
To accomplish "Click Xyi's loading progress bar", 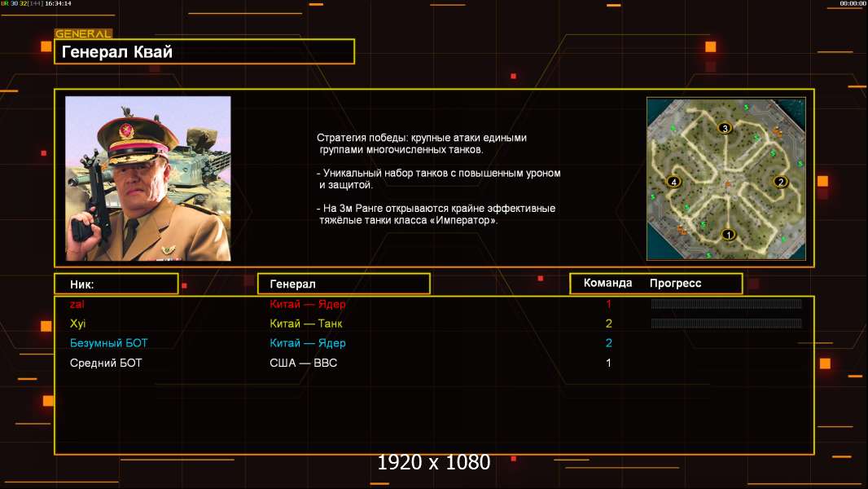I will (x=726, y=324).
